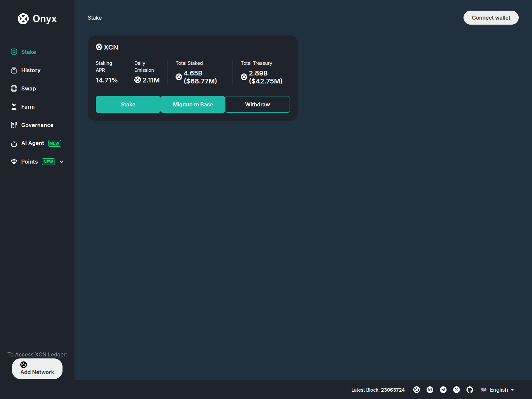Expand the Points submenu chevron
Screen dimensions: 532x399
pyautogui.click(x=62, y=162)
